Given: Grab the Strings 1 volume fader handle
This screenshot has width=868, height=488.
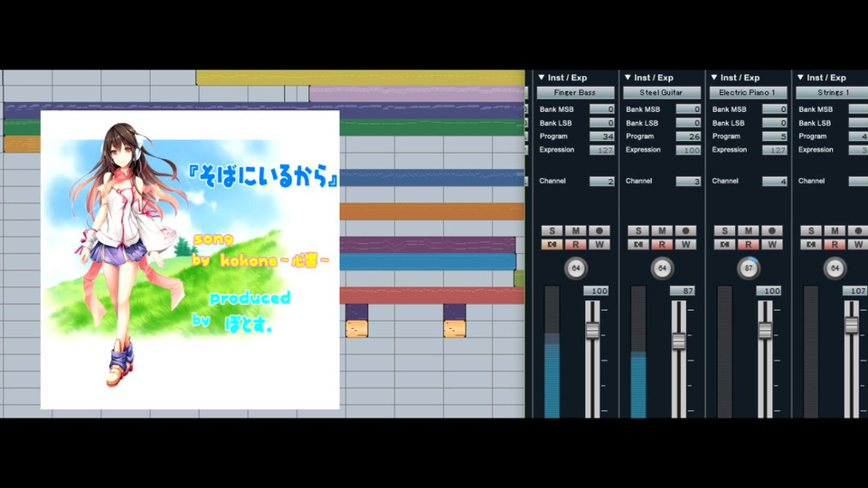Looking at the screenshot, I should coord(852,324).
